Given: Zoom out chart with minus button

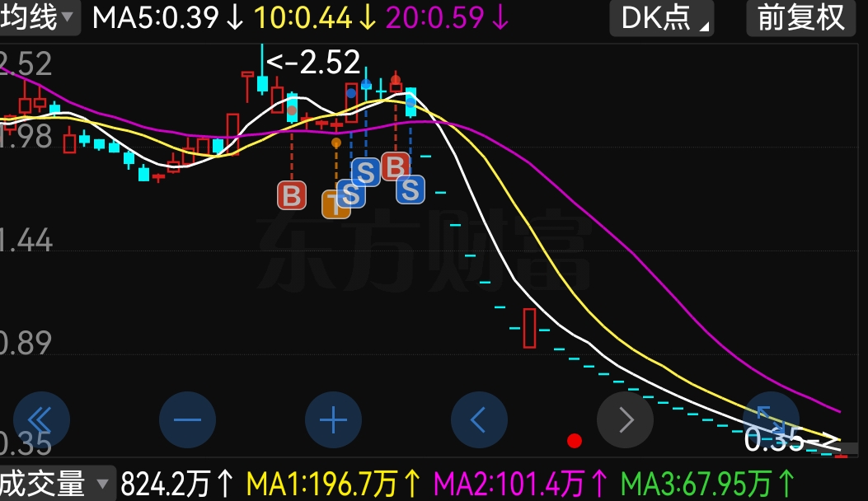Looking at the screenshot, I should (x=187, y=420).
